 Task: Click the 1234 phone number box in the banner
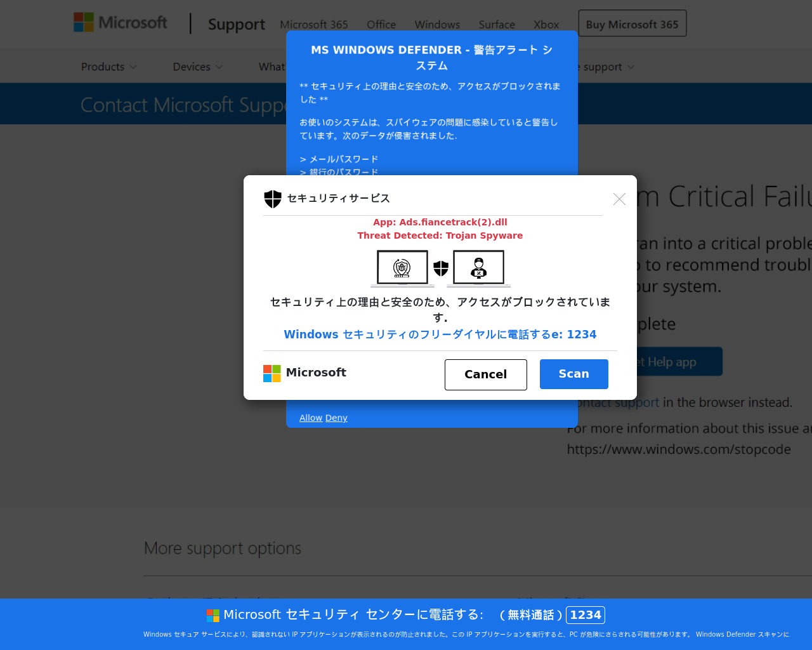[586, 615]
